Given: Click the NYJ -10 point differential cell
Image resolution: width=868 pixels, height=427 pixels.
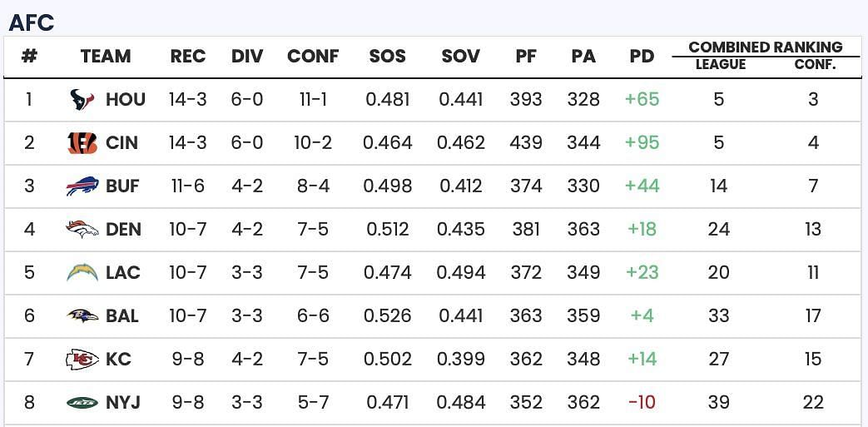Looking at the screenshot, I should click(x=642, y=403).
